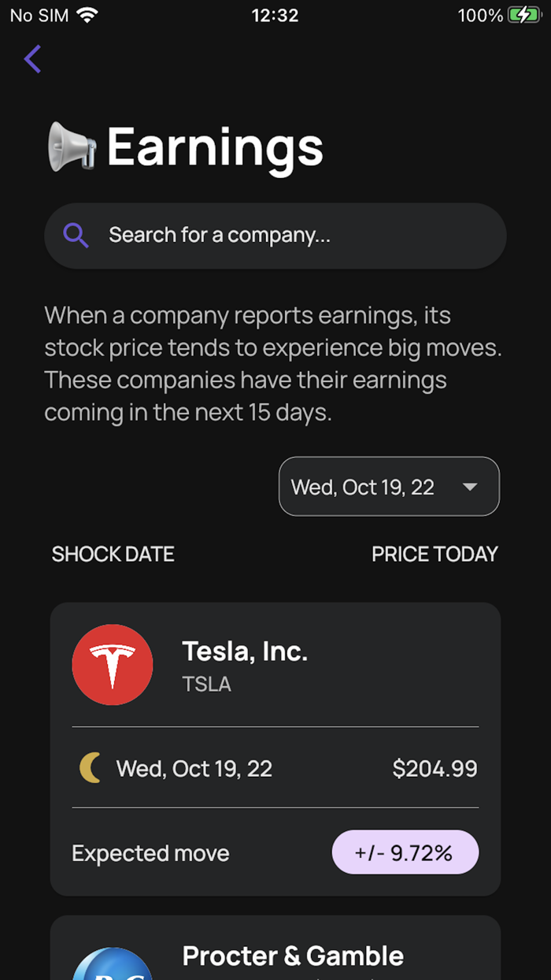Tap the TSLA ticker symbol
Image resolution: width=551 pixels, height=980 pixels.
(207, 684)
